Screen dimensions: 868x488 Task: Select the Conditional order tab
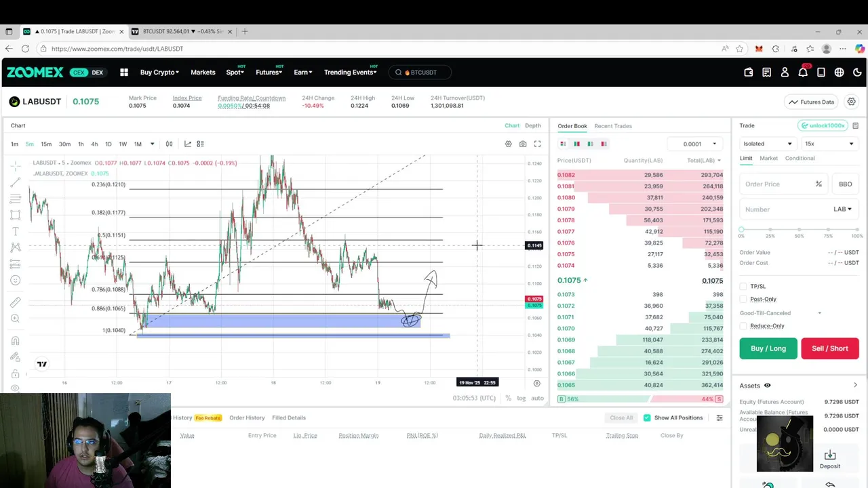tap(800, 158)
